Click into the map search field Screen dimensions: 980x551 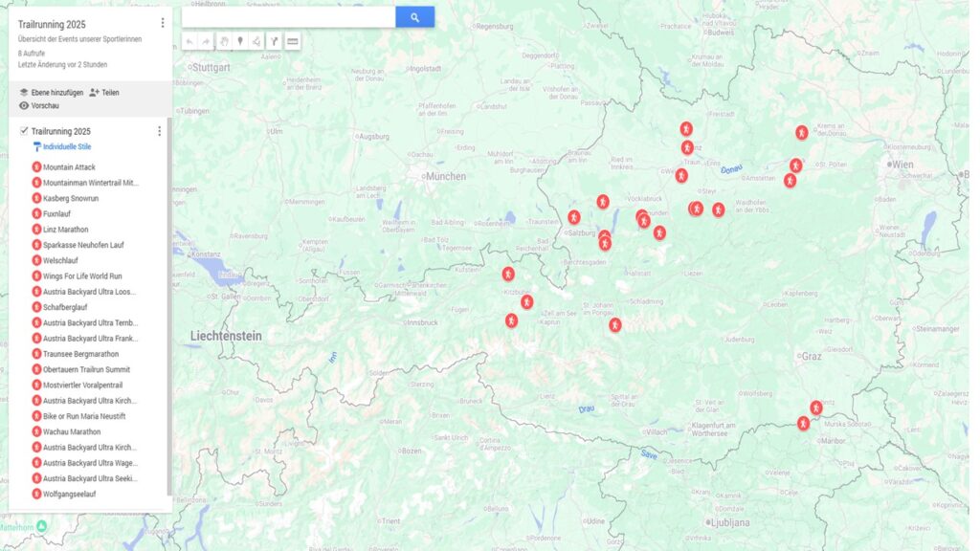click(x=287, y=17)
